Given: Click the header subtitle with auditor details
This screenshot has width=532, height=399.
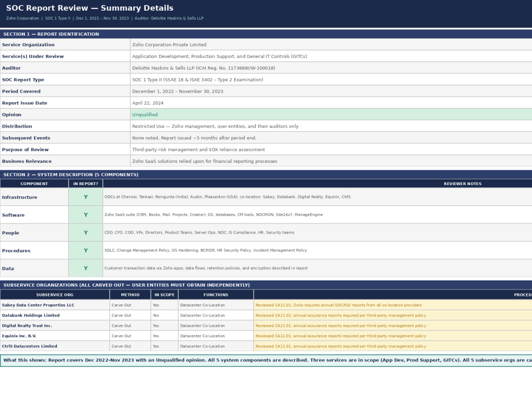Looking at the screenshot, I should tap(105, 18).
